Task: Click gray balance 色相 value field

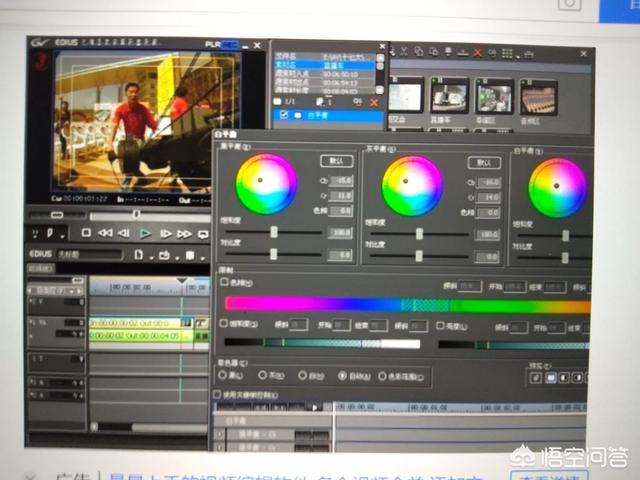Action: (488, 213)
